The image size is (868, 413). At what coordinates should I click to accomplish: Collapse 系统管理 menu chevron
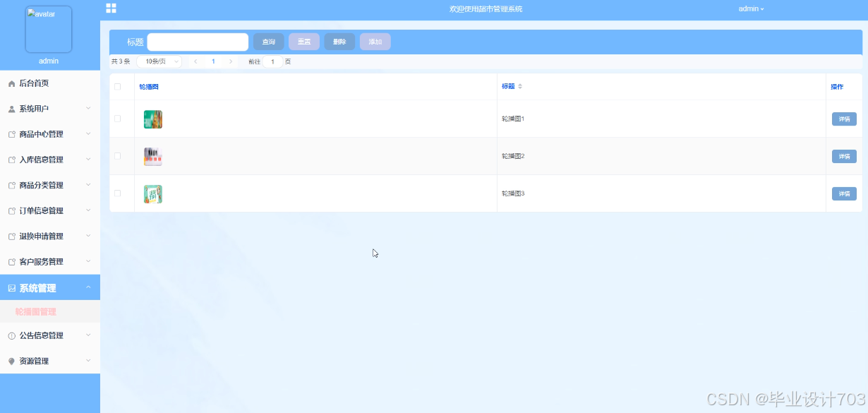click(88, 287)
